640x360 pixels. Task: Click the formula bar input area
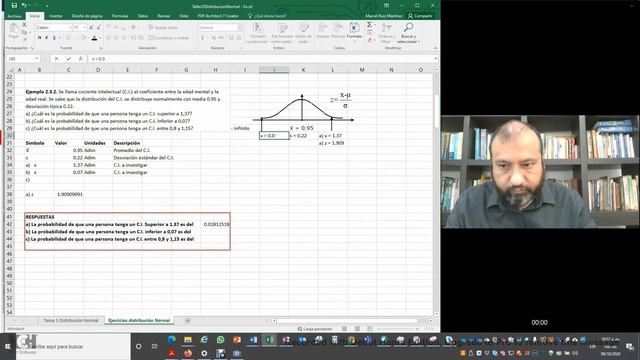[x=260, y=59]
